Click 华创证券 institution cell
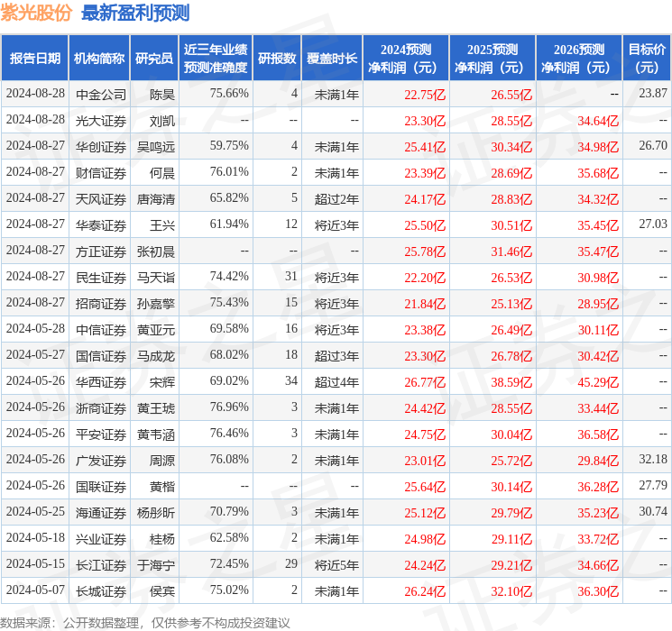The image size is (672, 631). (101, 147)
